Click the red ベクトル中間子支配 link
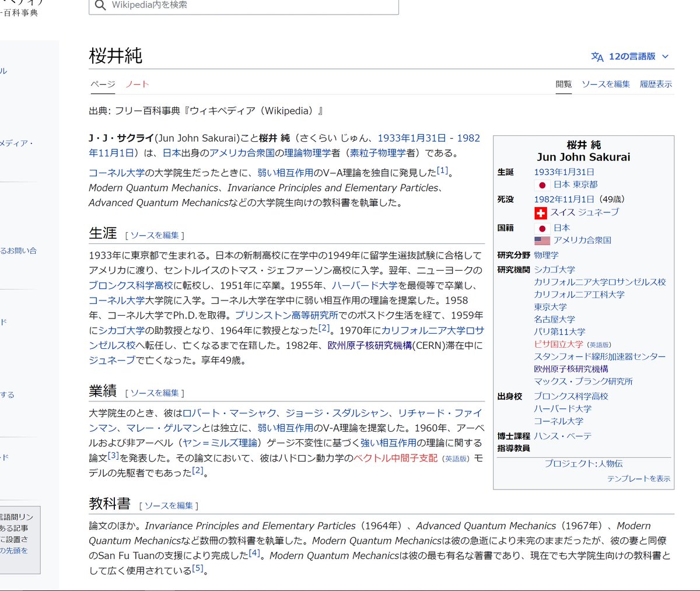Screen dimensions: 700x591 [x=395, y=458]
